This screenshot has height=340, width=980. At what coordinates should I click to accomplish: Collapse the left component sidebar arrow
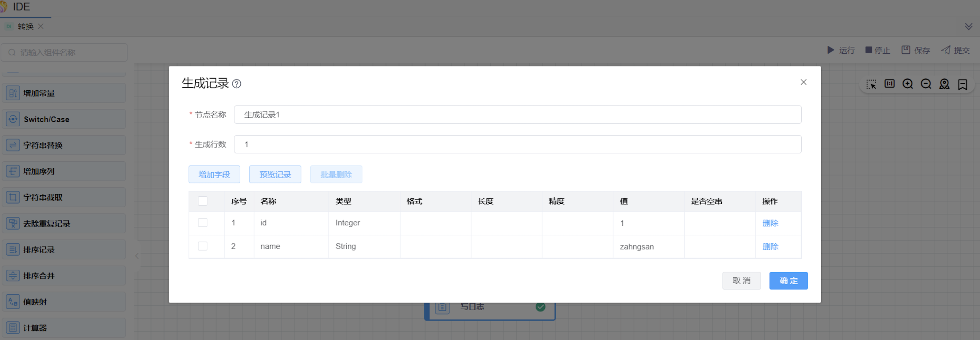coord(137,256)
